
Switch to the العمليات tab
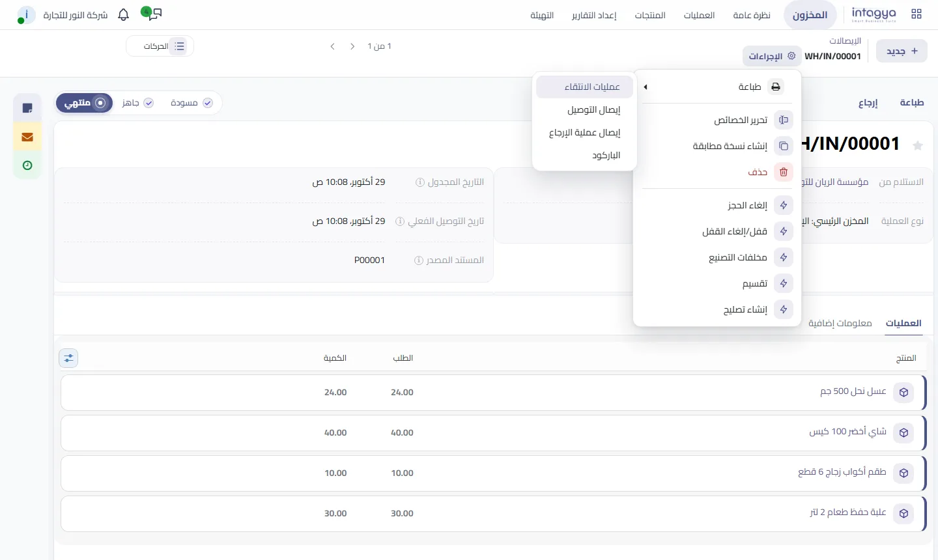(x=903, y=323)
